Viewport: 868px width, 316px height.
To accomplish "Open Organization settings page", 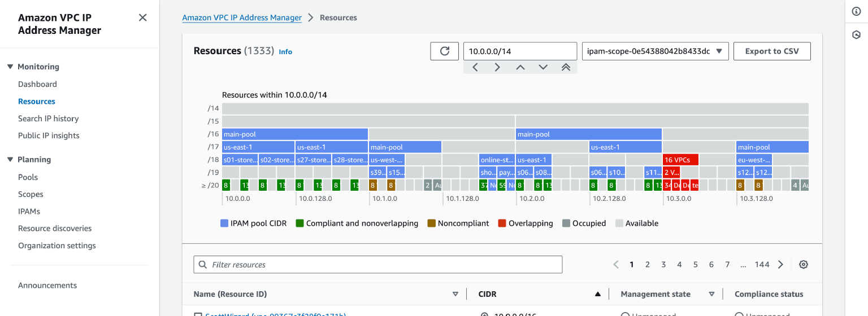I will tap(57, 245).
